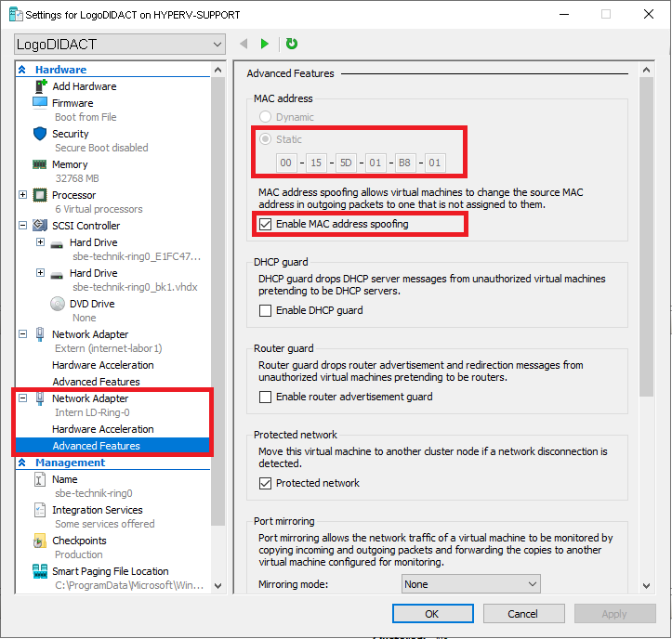672x639 pixels.
Task: Click the right panel vertical scrollbar thumb
Action: pos(647,237)
